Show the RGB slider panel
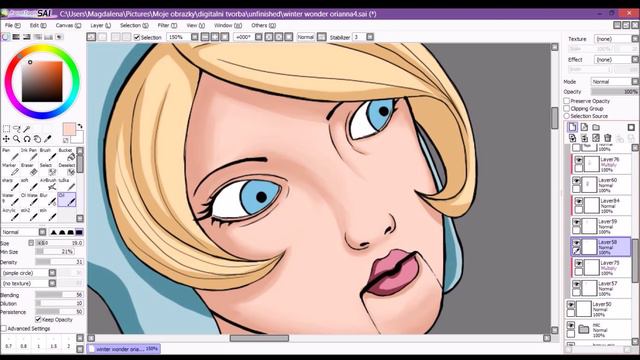Screen dimensions: 640x360 (x=16, y=37)
